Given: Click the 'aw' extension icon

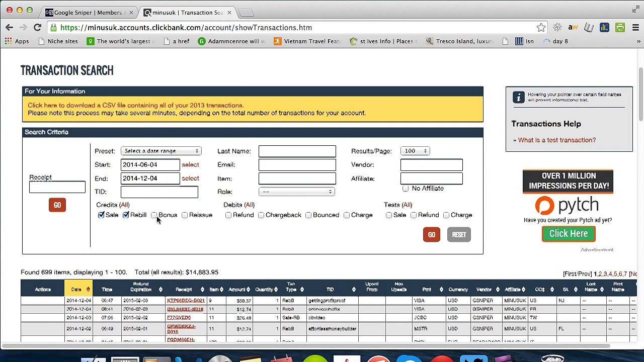Looking at the screenshot, I should [x=573, y=28].
